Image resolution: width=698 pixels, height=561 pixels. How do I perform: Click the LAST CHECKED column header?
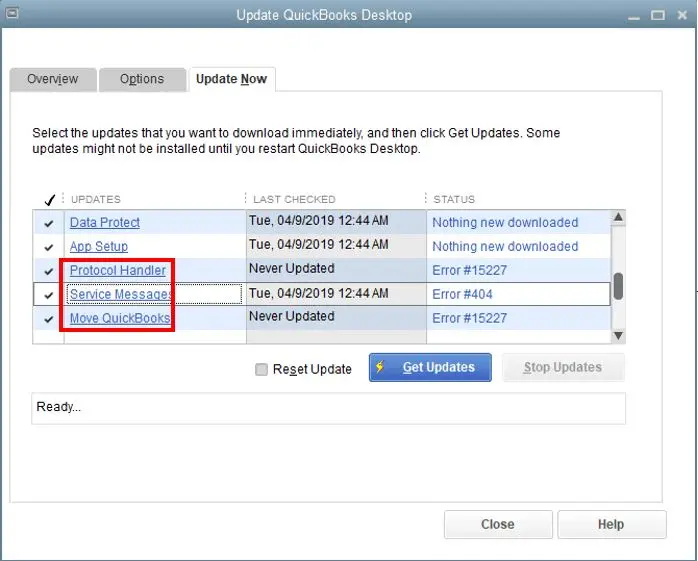(294, 199)
